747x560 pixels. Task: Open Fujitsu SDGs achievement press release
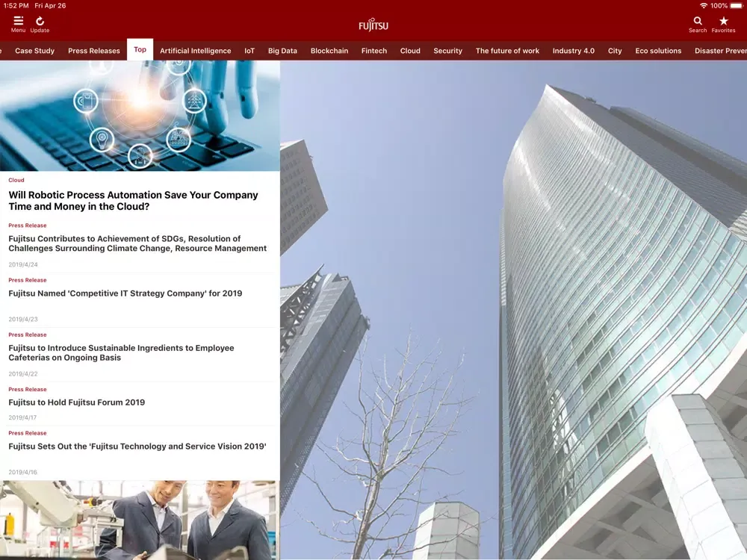coord(137,243)
